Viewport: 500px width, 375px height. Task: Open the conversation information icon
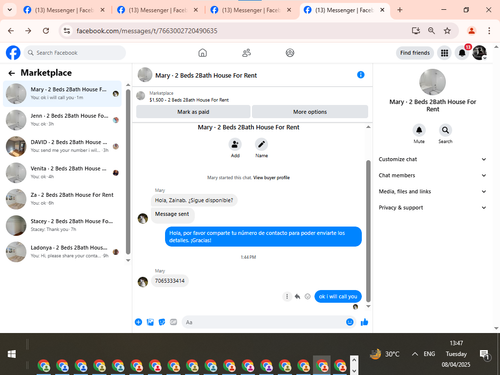pos(361,75)
